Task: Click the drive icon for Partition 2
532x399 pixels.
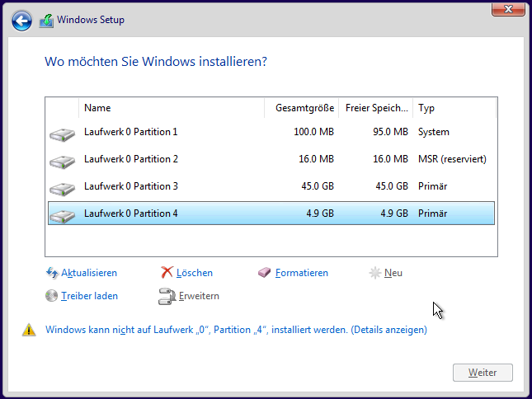Action: click(x=62, y=162)
